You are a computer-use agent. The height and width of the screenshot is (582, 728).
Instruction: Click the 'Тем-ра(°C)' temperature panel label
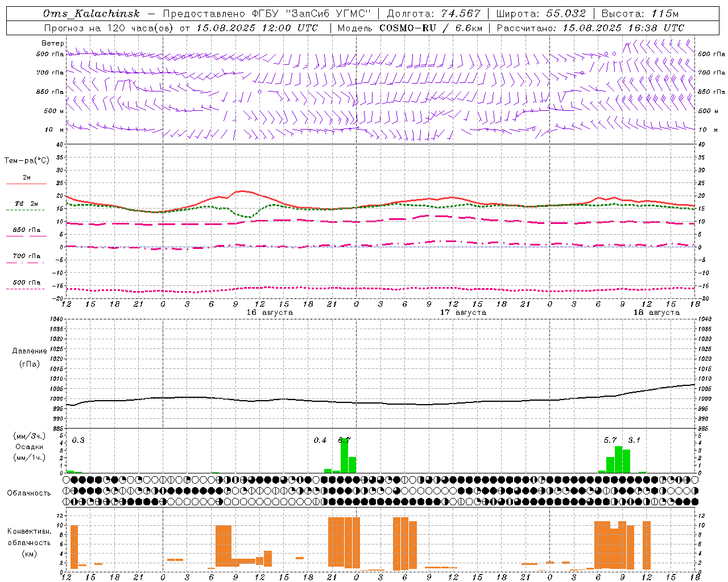tap(27, 161)
